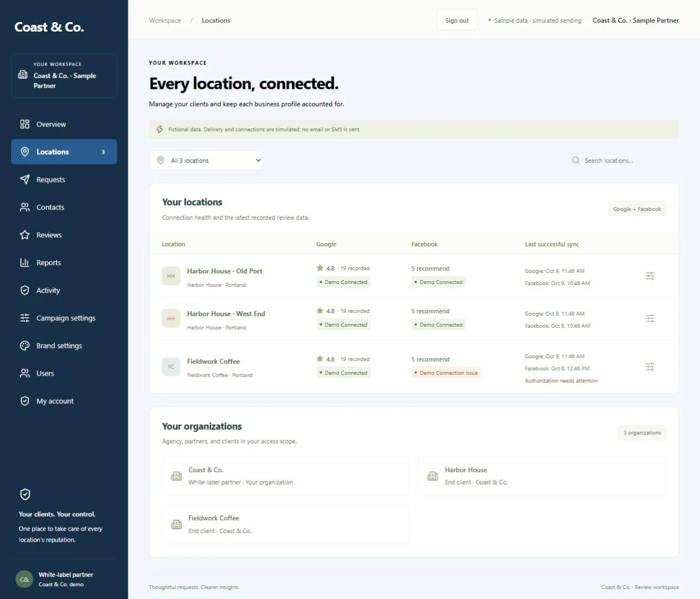The width and height of the screenshot is (700, 599).
Task: Click the FC avatar for Fieldwork Coffee
Action: pos(171,367)
